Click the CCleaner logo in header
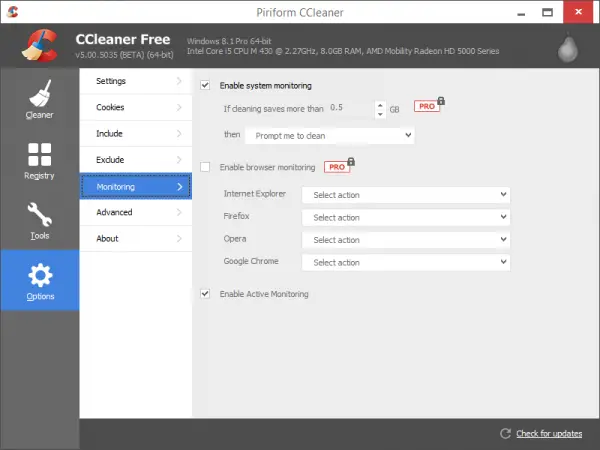This screenshot has height=450, width=600. pyautogui.click(x=39, y=46)
